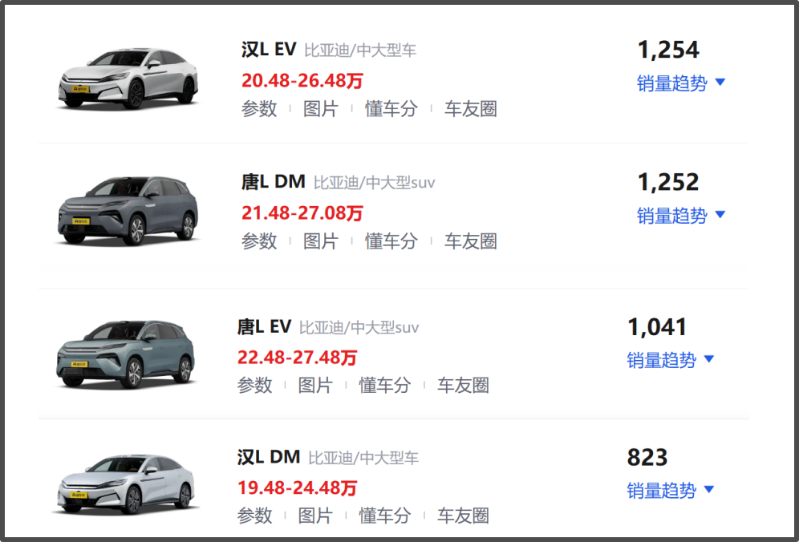Expand 销量趋势 dropdown for 汉L DM
This screenshot has width=799, height=542.
pyautogui.click(x=671, y=490)
